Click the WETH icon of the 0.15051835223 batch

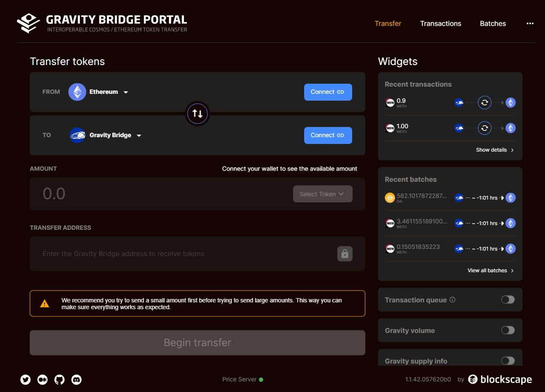click(x=390, y=249)
